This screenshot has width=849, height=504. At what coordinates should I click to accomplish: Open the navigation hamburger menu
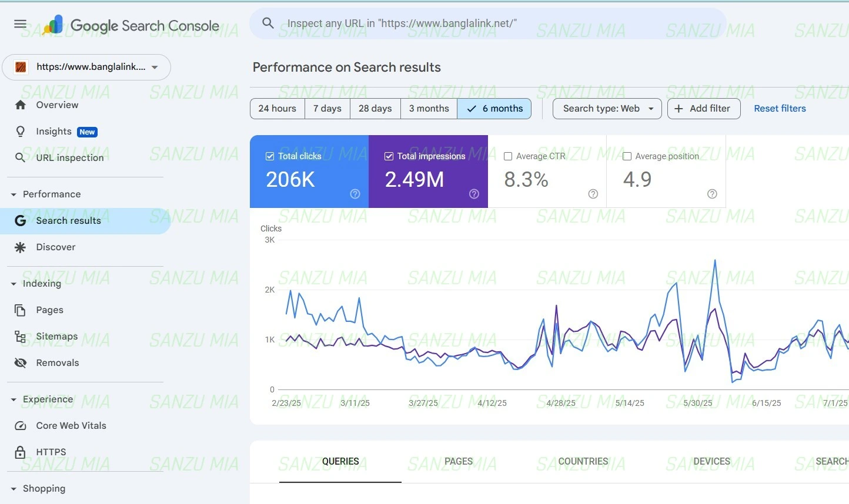point(19,23)
